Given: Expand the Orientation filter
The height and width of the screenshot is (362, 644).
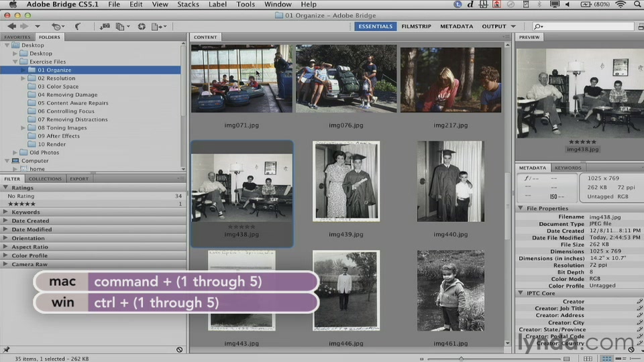Looking at the screenshot, I should (6, 238).
